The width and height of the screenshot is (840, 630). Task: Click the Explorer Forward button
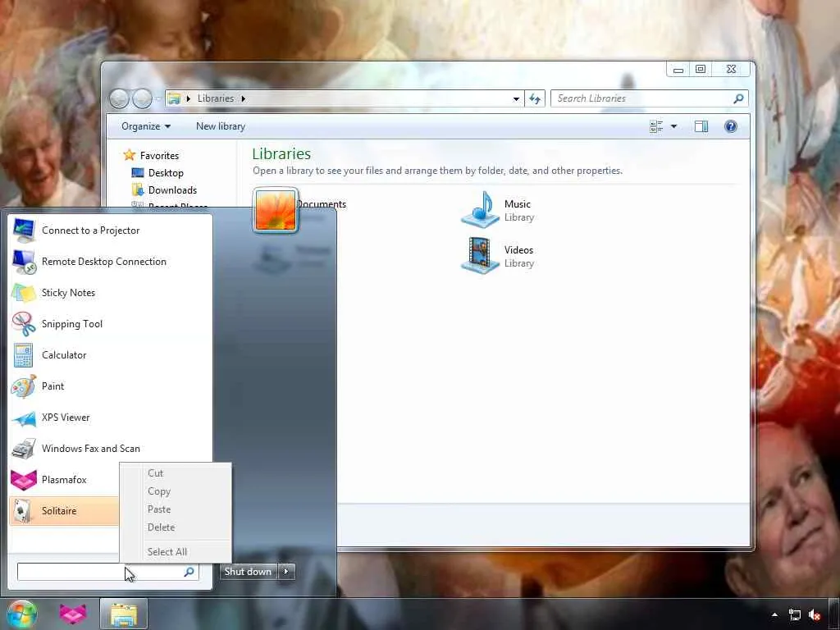tap(142, 98)
